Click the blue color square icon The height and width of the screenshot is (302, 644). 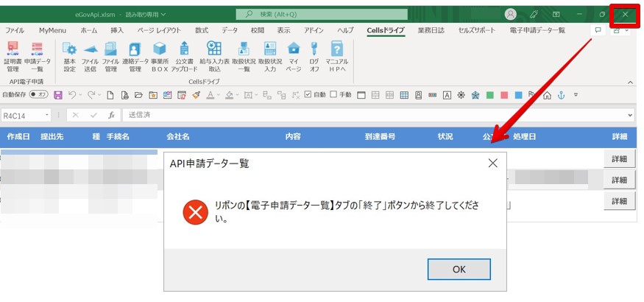(518, 95)
